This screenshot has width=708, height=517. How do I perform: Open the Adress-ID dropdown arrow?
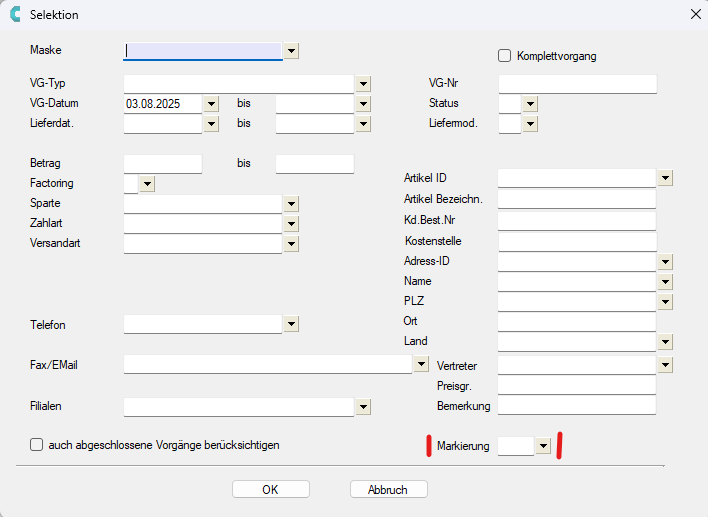(x=666, y=261)
